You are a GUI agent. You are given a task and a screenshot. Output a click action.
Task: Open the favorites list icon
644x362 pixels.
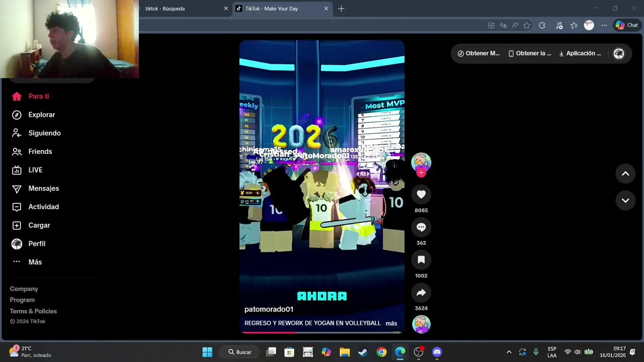point(574,25)
